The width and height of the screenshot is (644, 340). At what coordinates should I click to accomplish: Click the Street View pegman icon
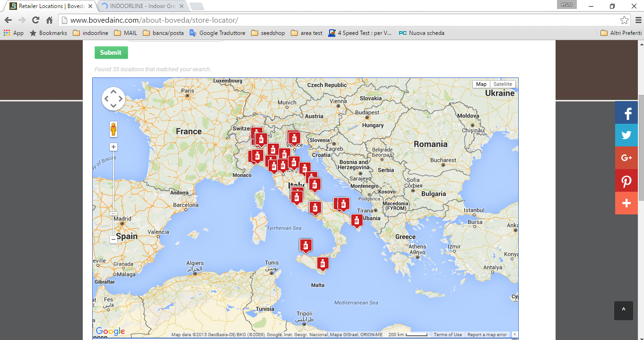point(113,129)
